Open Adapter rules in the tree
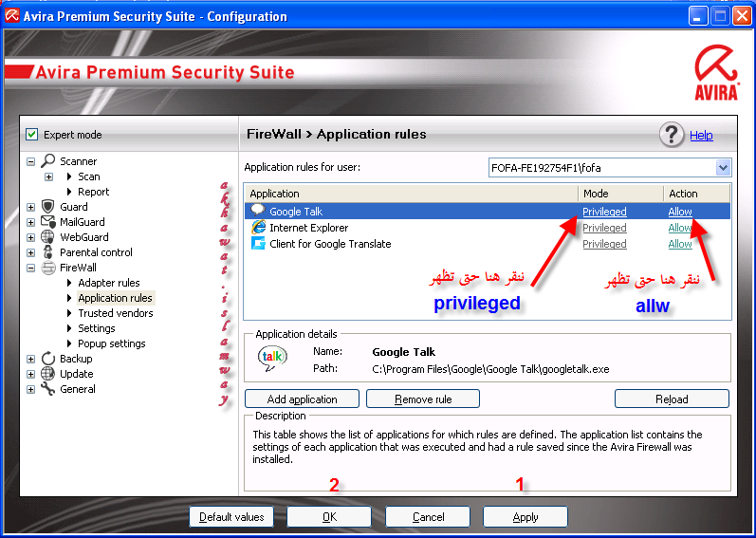756x538 pixels. (x=109, y=283)
